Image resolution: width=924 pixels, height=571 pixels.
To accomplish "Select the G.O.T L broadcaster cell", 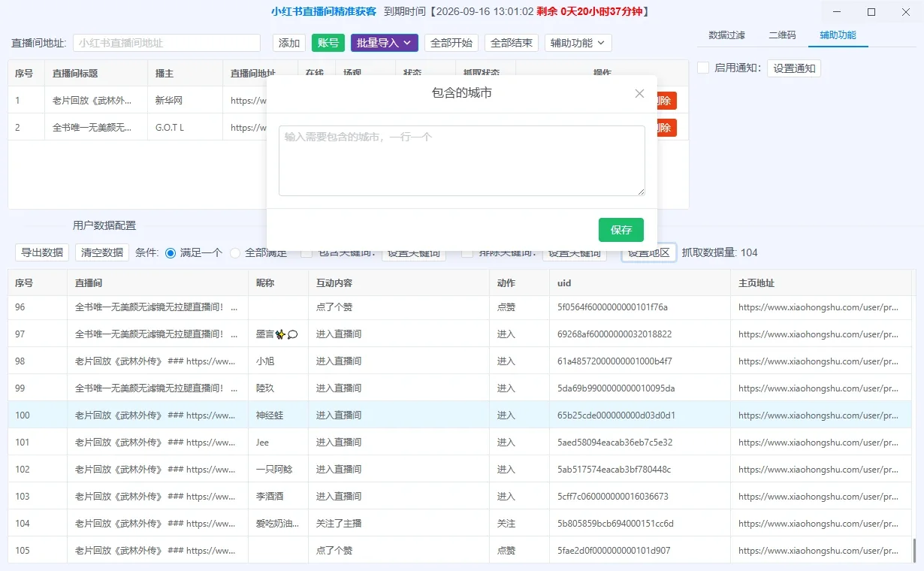I will (185, 127).
